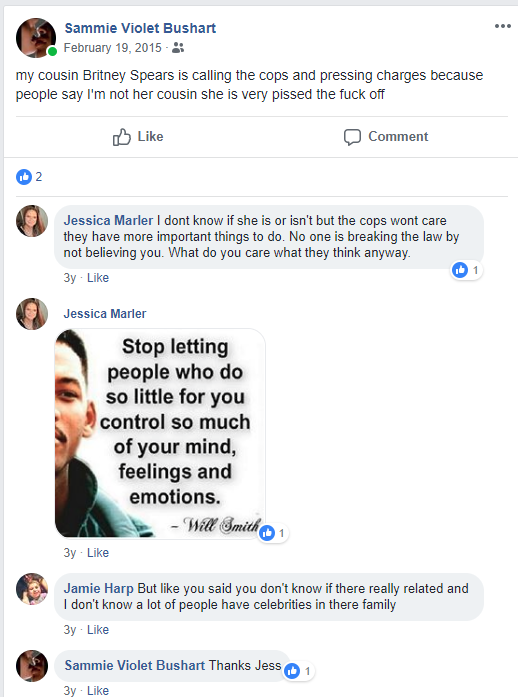
Task: Open Jessica Marler's avatar beside first comment
Action: tap(32, 221)
